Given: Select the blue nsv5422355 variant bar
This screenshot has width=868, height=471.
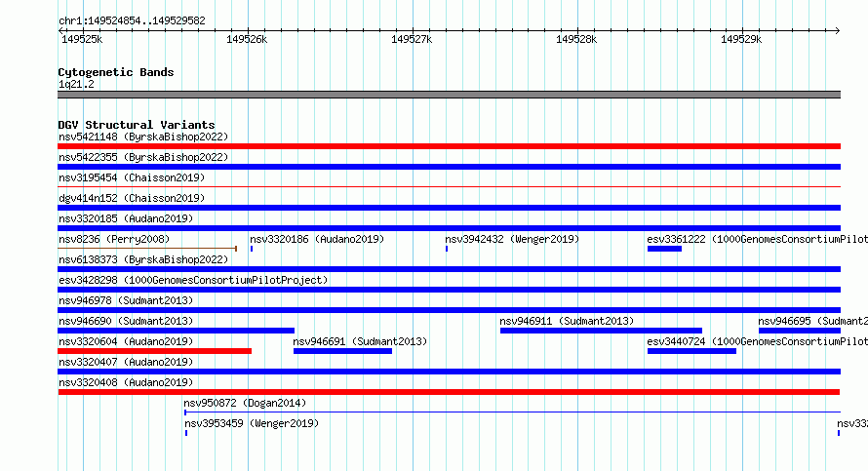Looking at the screenshot, I should click(449, 167).
